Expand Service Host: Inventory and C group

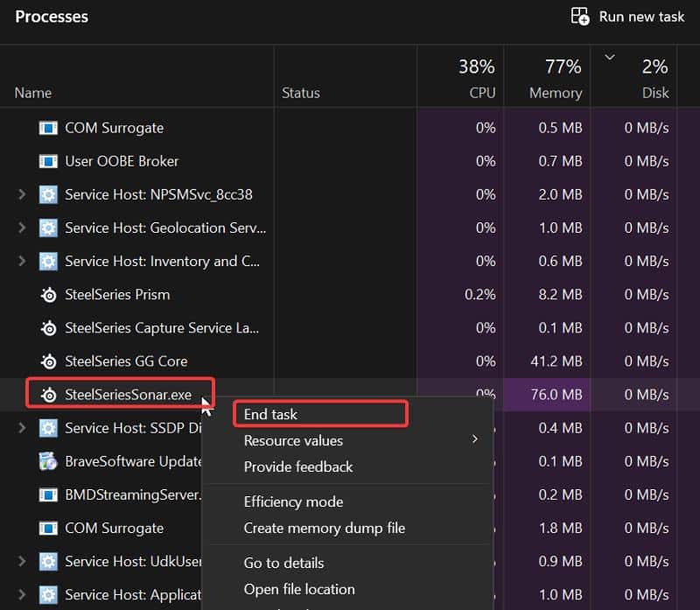pos(21,261)
